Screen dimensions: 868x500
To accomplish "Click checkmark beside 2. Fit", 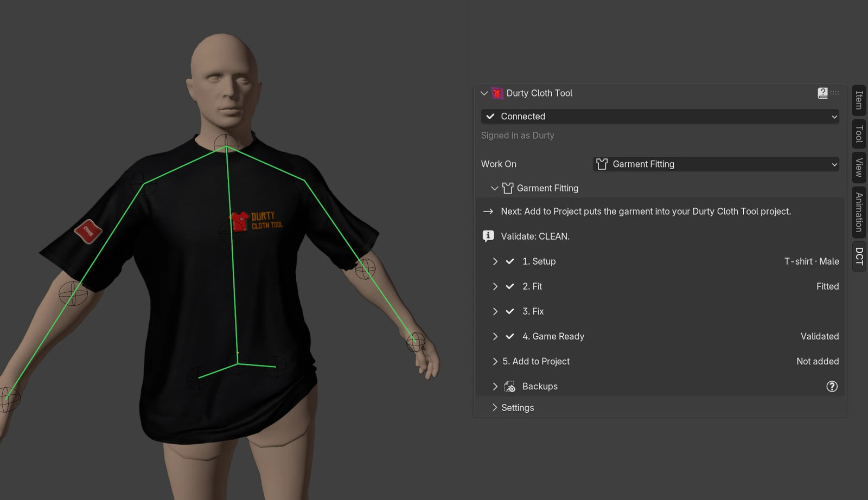I will coord(510,286).
